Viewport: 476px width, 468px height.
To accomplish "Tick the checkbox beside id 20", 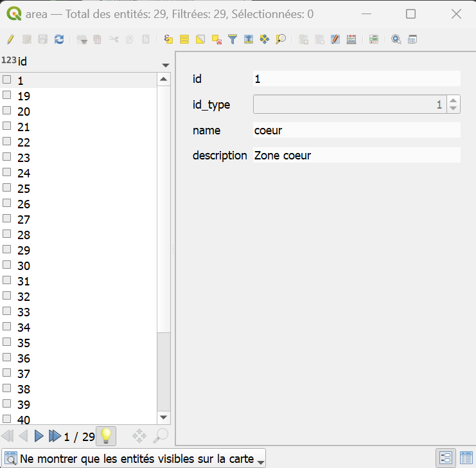I will (x=6, y=111).
